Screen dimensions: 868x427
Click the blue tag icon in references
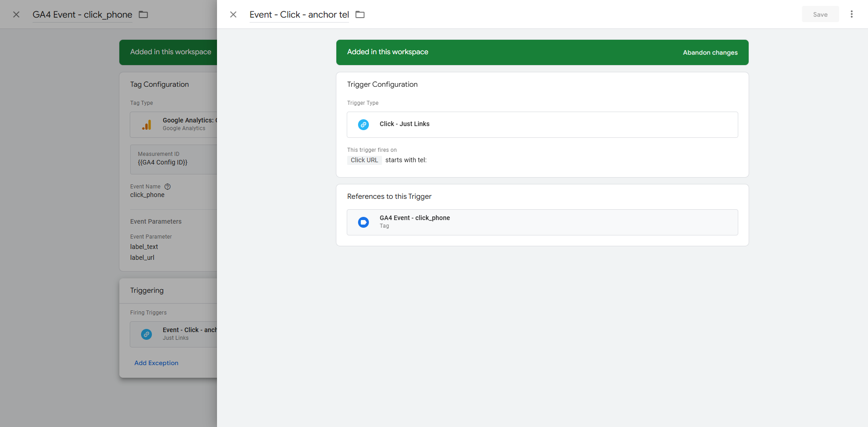tap(363, 222)
